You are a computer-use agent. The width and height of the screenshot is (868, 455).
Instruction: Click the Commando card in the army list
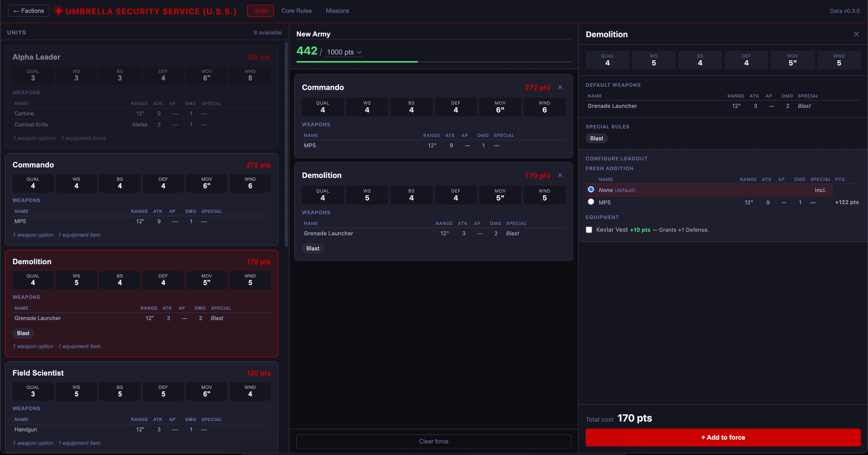[x=433, y=116]
